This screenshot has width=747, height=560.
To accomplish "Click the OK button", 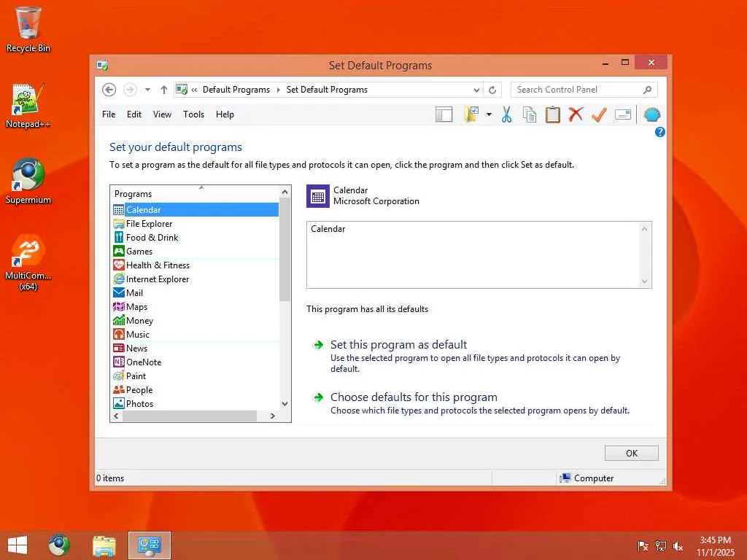I will coord(631,453).
